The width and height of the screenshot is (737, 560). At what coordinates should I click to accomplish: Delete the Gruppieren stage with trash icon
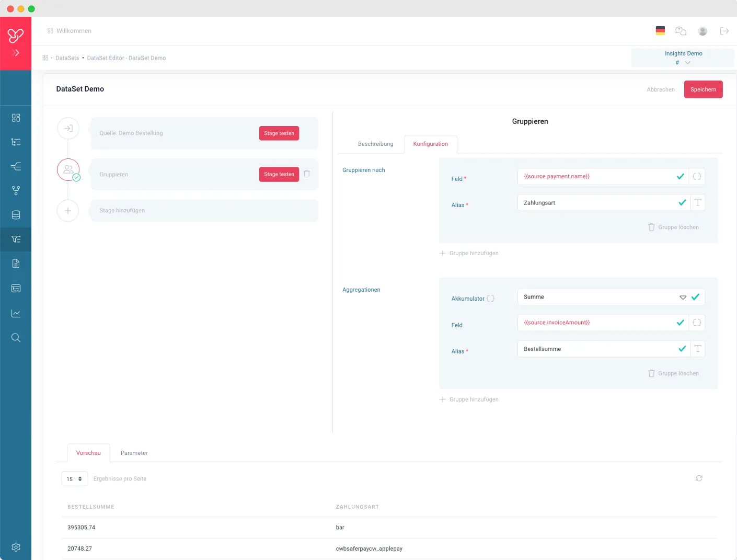(307, 174)
